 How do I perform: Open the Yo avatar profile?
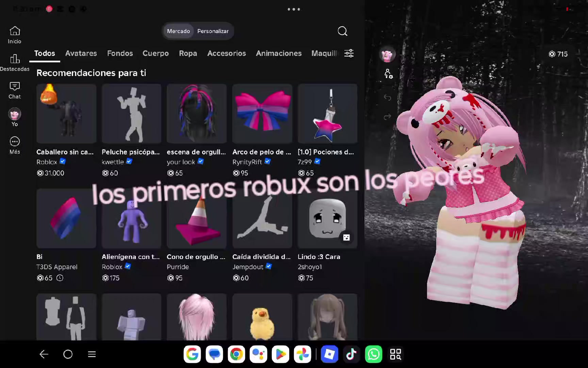pyautogui.click(x=15, y=117)
